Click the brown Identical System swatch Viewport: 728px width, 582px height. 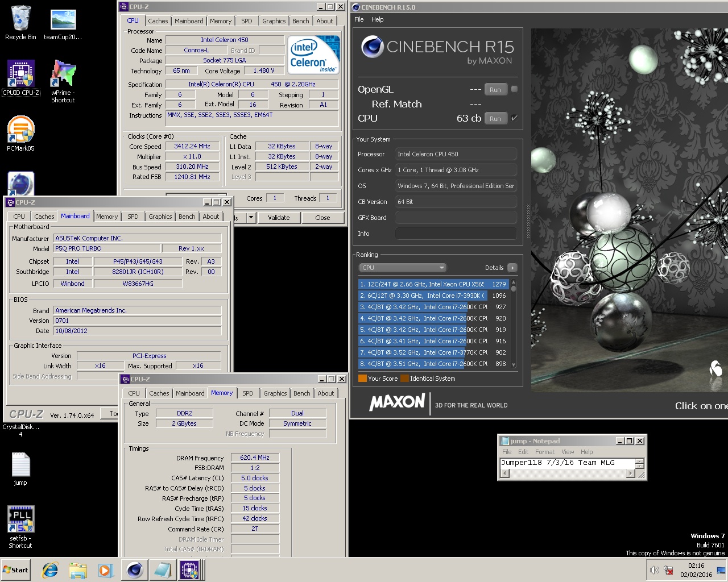point(404,379)
